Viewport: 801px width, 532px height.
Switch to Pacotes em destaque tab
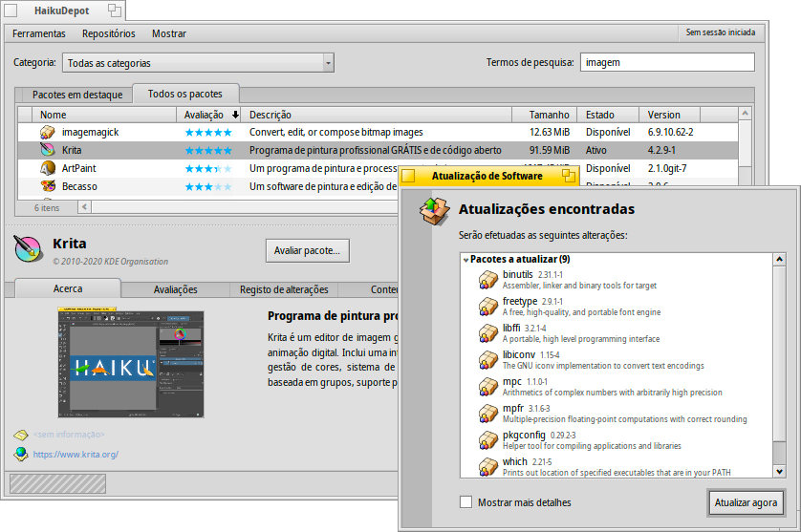point(77,95)
